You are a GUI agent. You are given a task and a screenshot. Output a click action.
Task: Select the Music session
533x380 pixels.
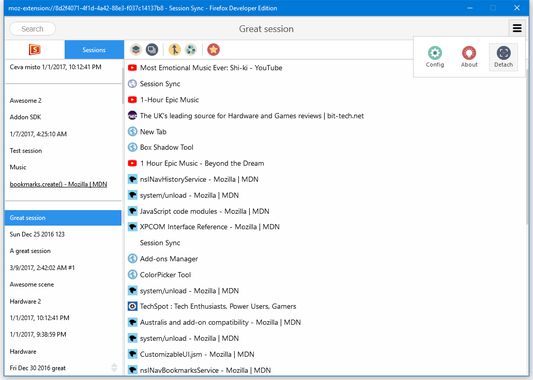click(18, 167)
